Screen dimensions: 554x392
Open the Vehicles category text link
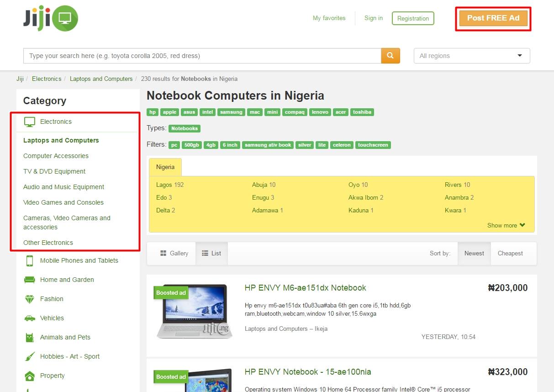(x=52, y=318)
